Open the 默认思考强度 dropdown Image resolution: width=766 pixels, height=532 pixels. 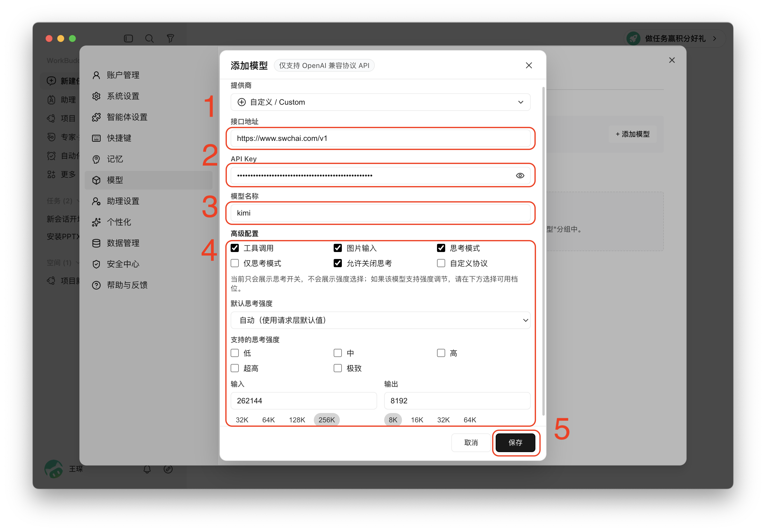(380, 320)
